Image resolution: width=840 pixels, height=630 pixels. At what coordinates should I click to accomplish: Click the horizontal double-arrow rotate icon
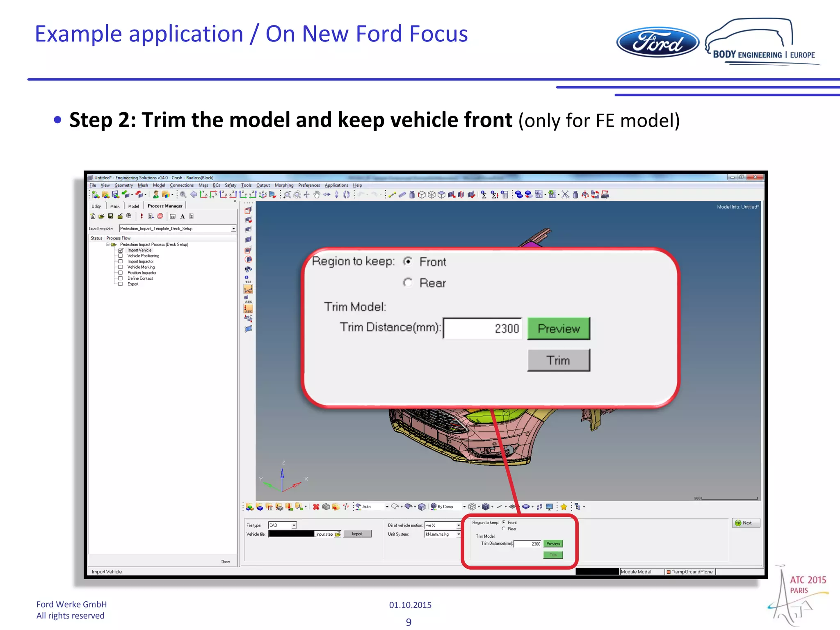pos(327,194)
